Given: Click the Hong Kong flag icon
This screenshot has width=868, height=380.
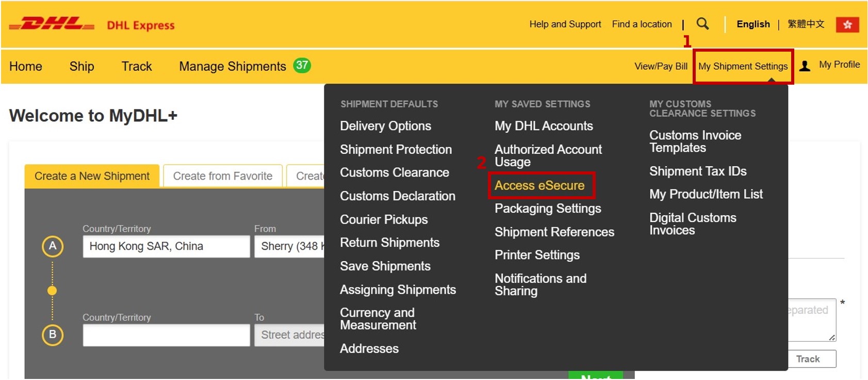Looking at the screenshot, I should coord(847,24).
